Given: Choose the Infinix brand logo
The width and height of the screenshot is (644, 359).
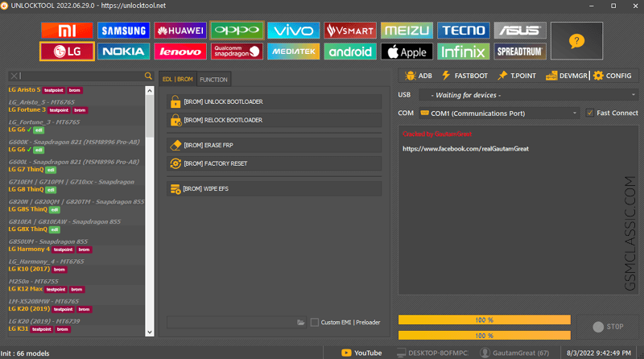Looking at the screenshot, I should tap(464, 52).
